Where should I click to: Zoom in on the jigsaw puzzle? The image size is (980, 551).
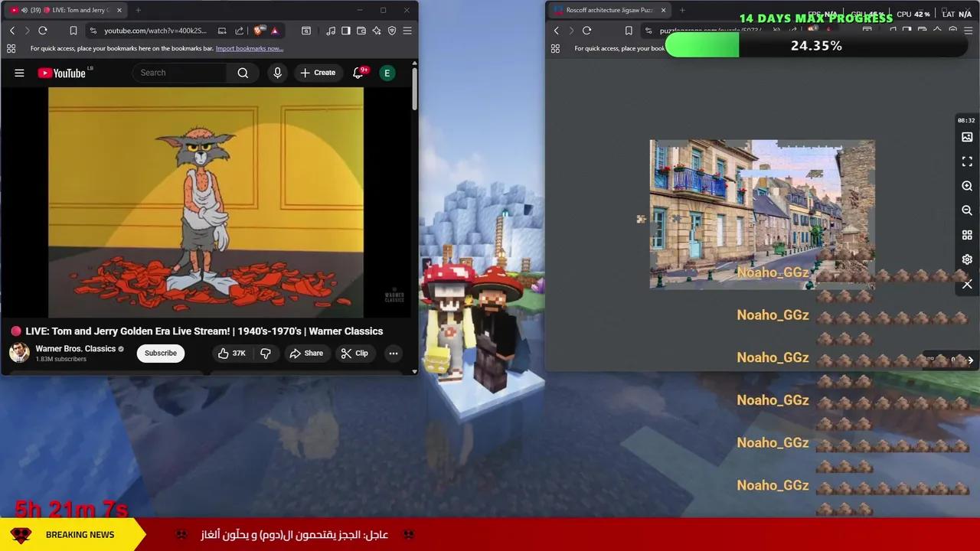tap(967, 186)
